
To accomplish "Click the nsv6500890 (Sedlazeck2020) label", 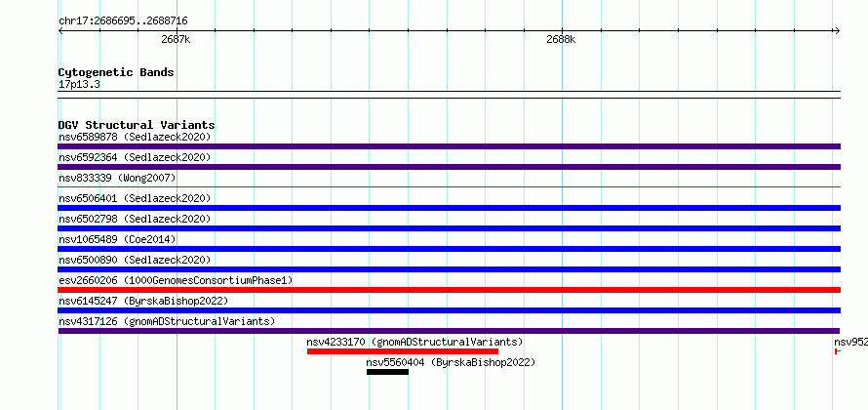I will pyautogui.click(x=135, y=260).
